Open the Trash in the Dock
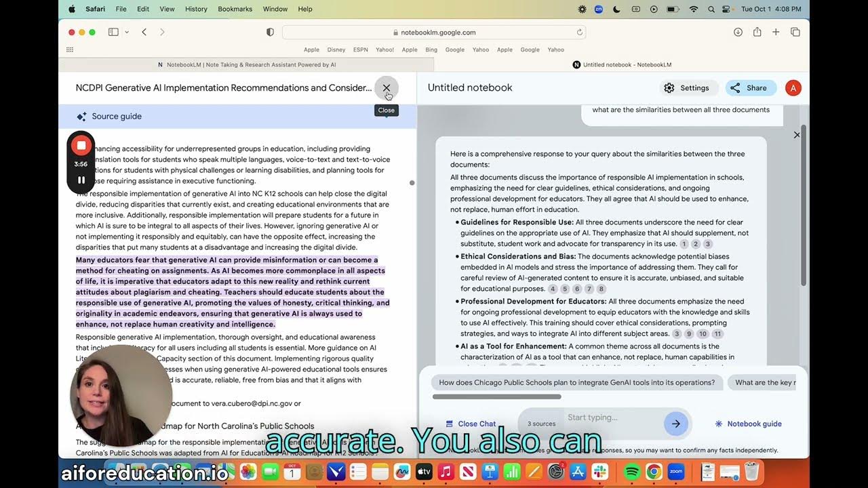 tap(751, 472)
